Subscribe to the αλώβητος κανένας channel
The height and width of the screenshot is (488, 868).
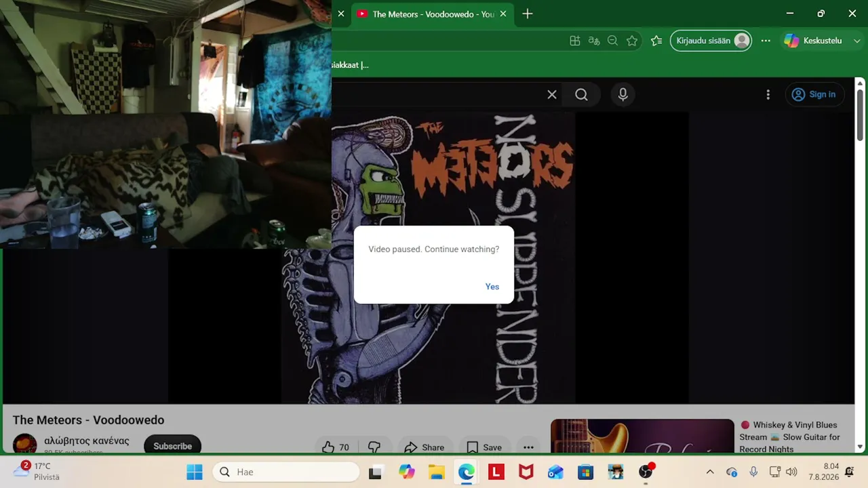point(172,446)
